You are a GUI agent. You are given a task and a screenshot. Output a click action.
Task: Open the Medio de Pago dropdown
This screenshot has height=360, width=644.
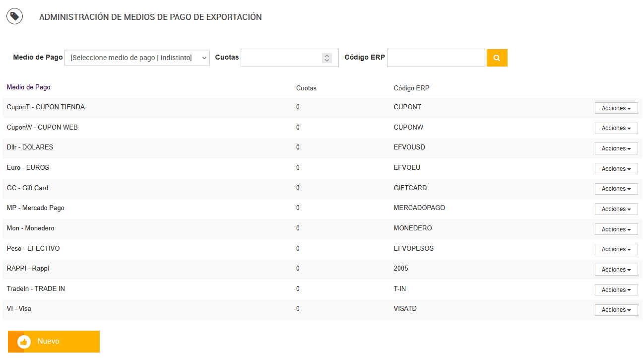click(x=137, y=58)
